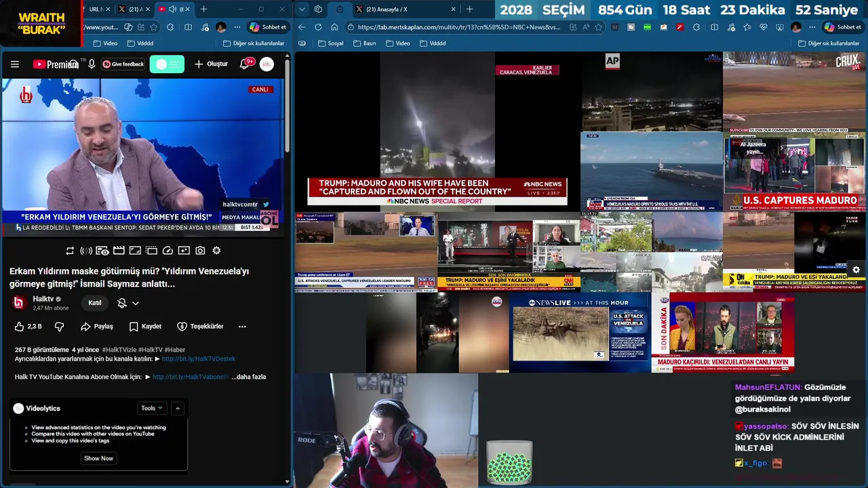Favorite the multitv page with star icon
Viewport: 868px width, 488px height.
[598, 27]
